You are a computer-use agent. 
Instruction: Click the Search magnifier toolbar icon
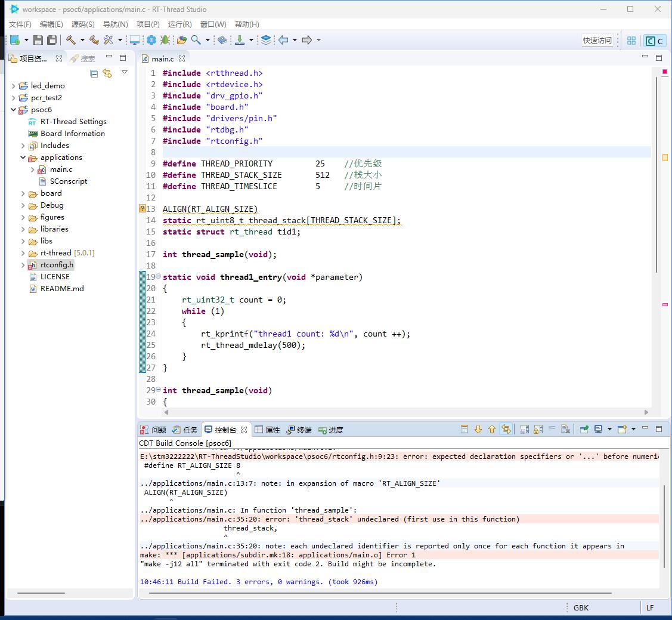pyautogui.click(x=194, y=40)
